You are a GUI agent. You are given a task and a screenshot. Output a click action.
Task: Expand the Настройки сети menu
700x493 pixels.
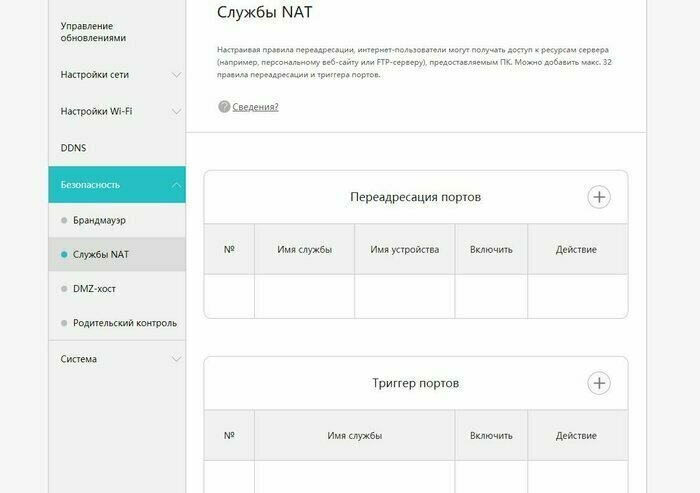176,75
